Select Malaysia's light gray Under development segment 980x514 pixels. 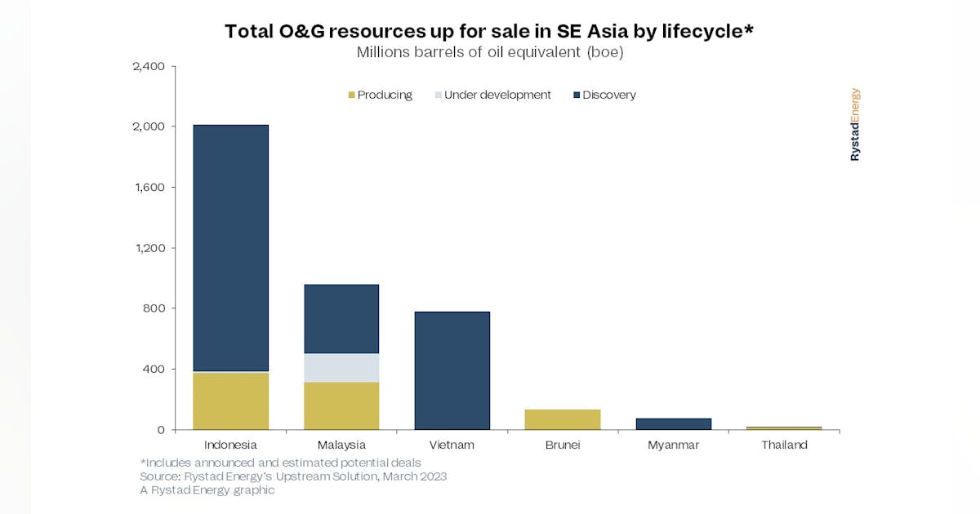coord(341,368)
